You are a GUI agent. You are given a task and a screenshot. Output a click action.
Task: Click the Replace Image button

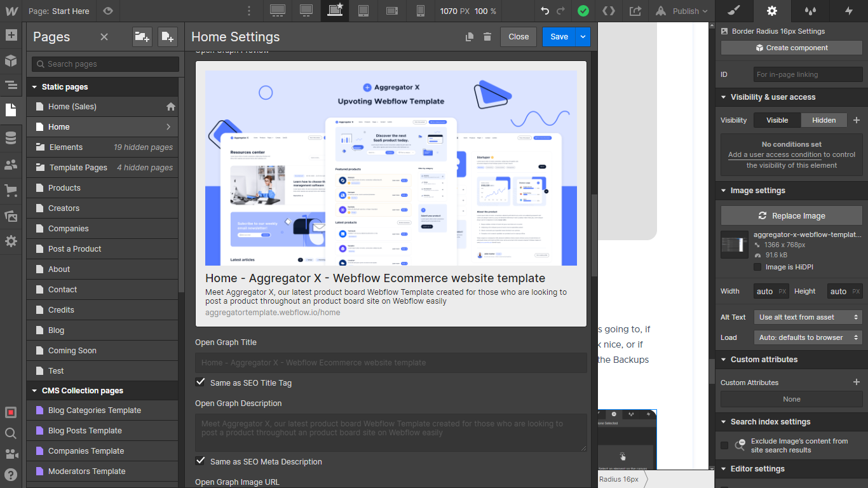[x=792, y=215]
